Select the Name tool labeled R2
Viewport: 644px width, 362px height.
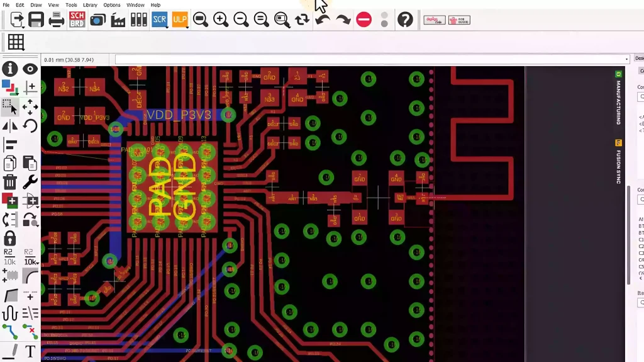(x=9, y=257)
